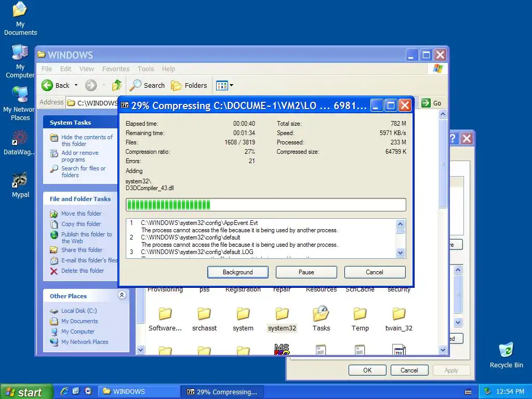532x399 pixels.
Task: Open Local Disk (C:) link
Action: (79, 311)
